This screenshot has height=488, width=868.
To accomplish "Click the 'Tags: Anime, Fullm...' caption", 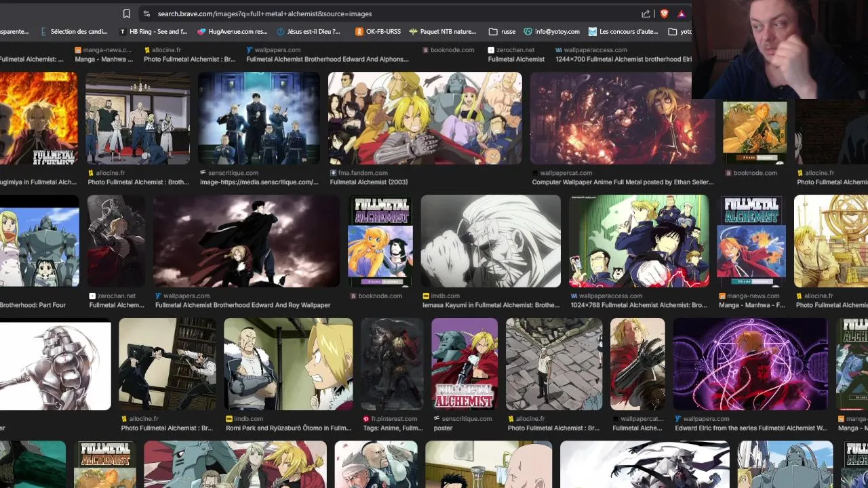I will click(x=393, y=428).
